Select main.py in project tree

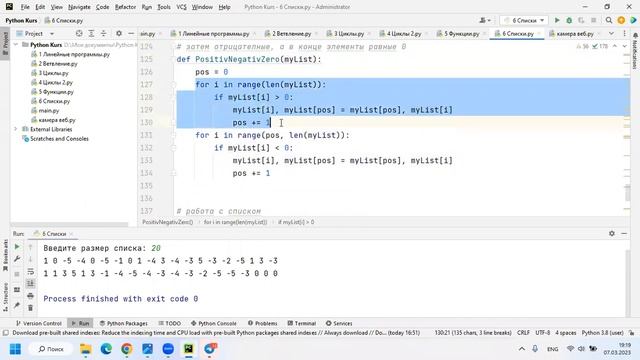click(x=45, y=111)
